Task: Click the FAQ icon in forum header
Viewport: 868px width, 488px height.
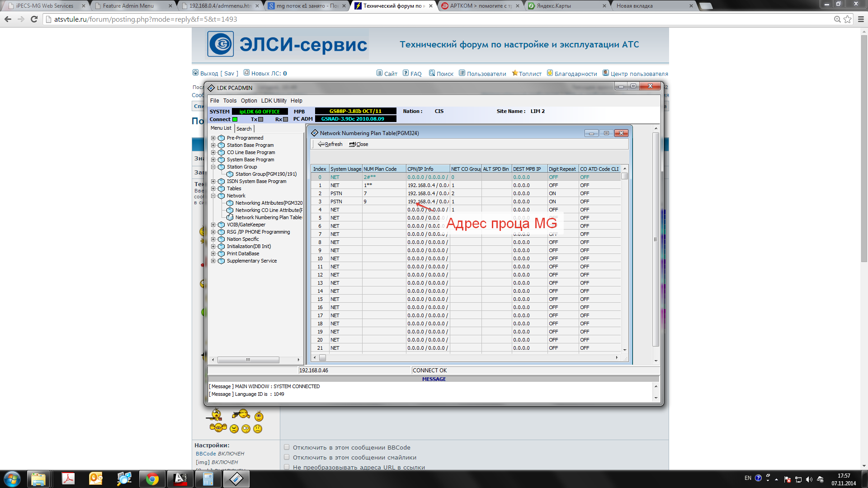Action: click(x=406, y=73)
